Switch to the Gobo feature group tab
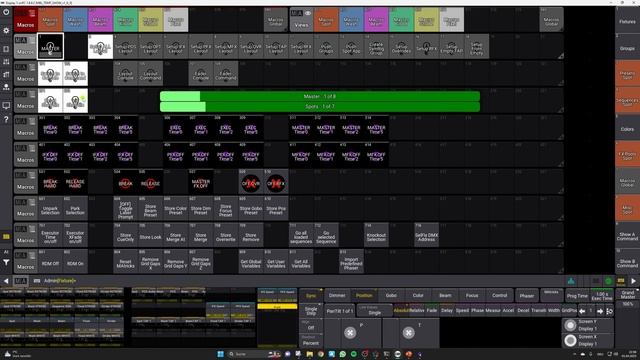This screenshot has width=640, height=360. coord(391,296)
